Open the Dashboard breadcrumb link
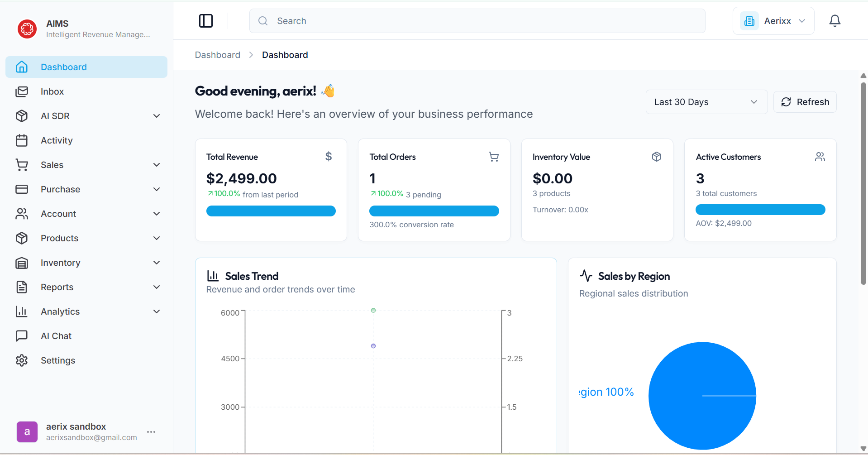 pos(218,55)
